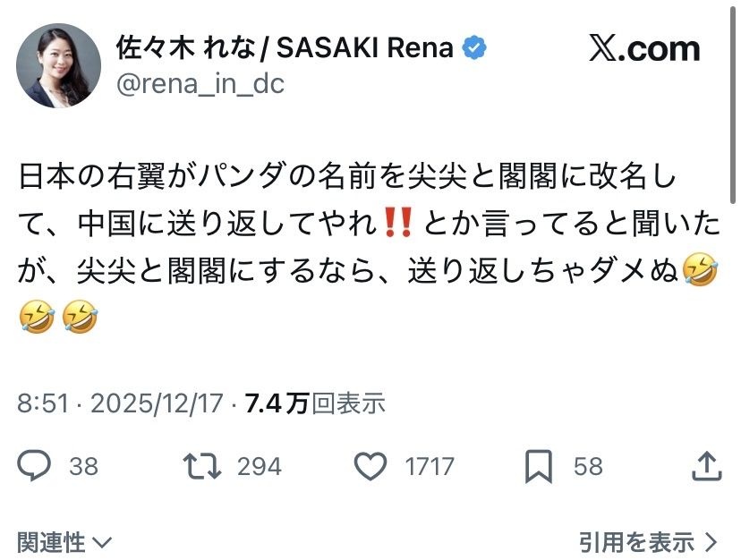Open the @rena_in_dc handle link

coord(200,82)
